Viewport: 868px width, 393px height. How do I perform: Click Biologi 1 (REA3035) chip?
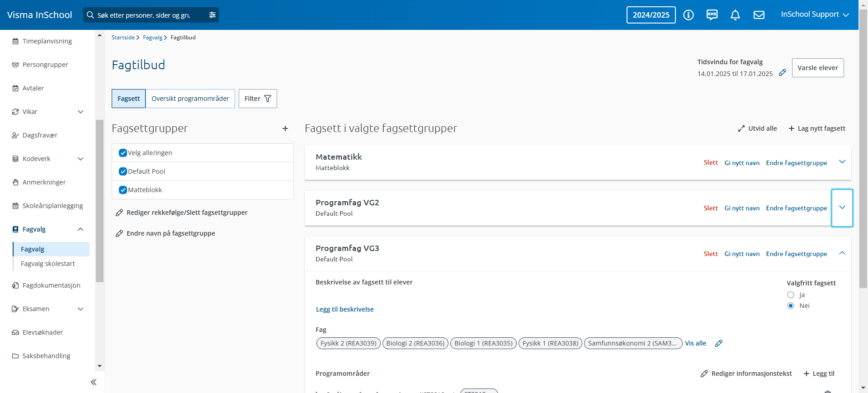483,343
